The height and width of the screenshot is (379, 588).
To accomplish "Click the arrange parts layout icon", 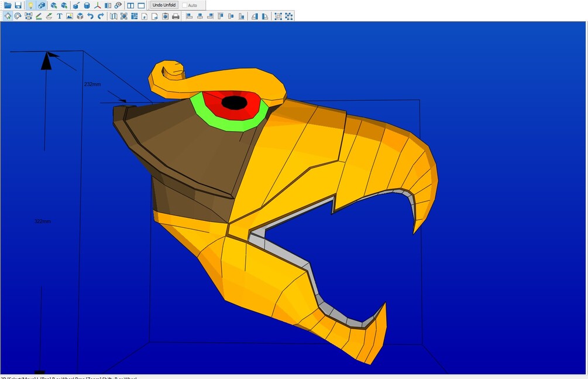I will pyautogui.click(x=134, y=16).
